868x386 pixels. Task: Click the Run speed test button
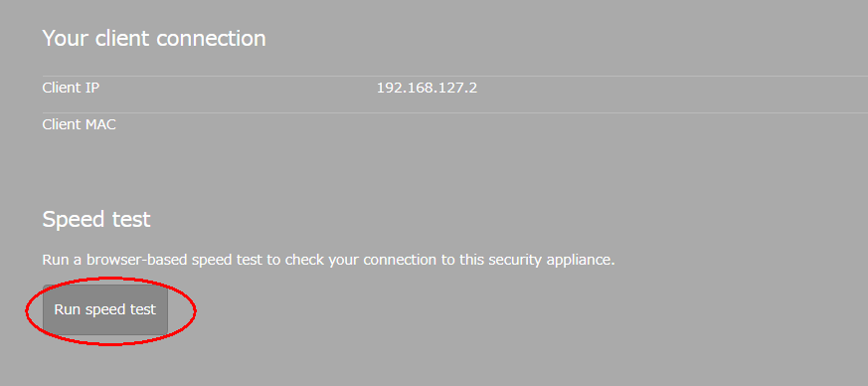[105, 309]
